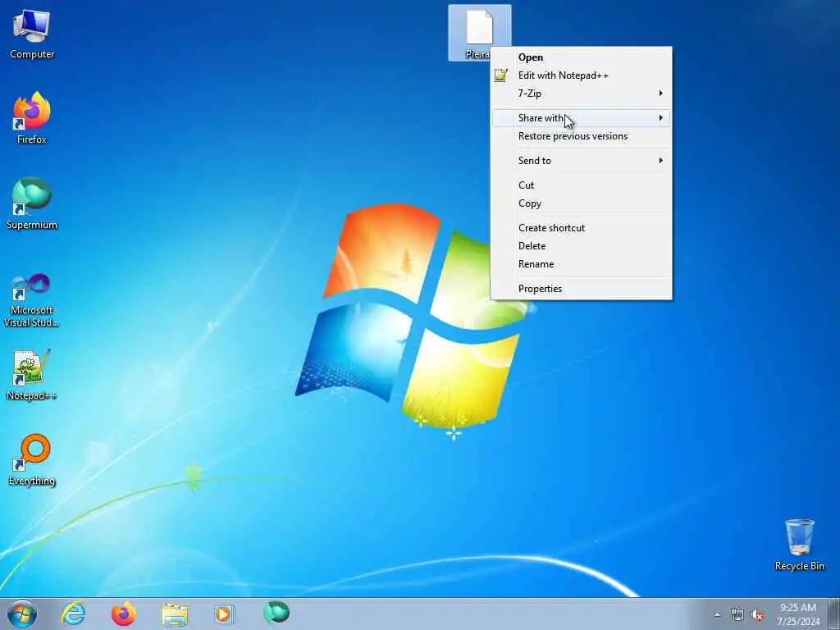Select the Everything search shortcut

coord(32,459)
